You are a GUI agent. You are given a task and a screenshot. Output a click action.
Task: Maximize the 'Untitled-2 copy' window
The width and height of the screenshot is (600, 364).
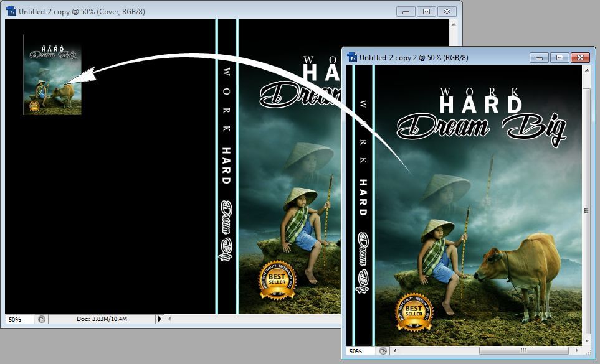point(426,11)
